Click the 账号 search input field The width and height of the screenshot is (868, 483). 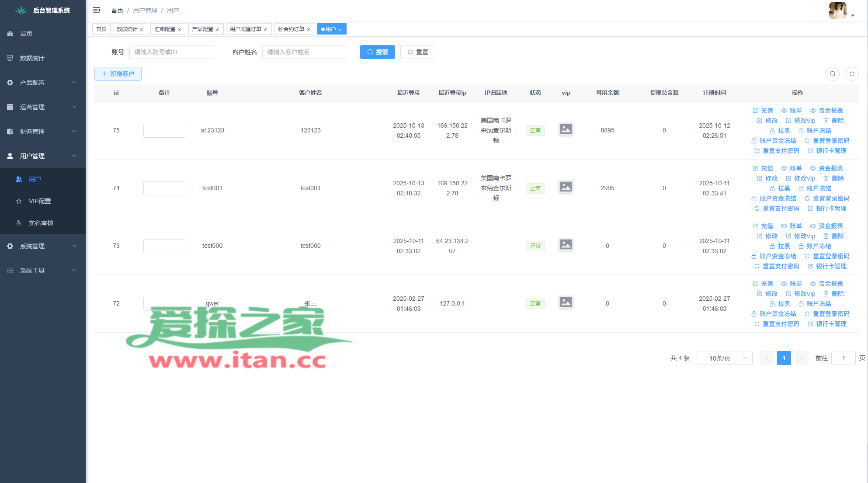pos(171,52)
